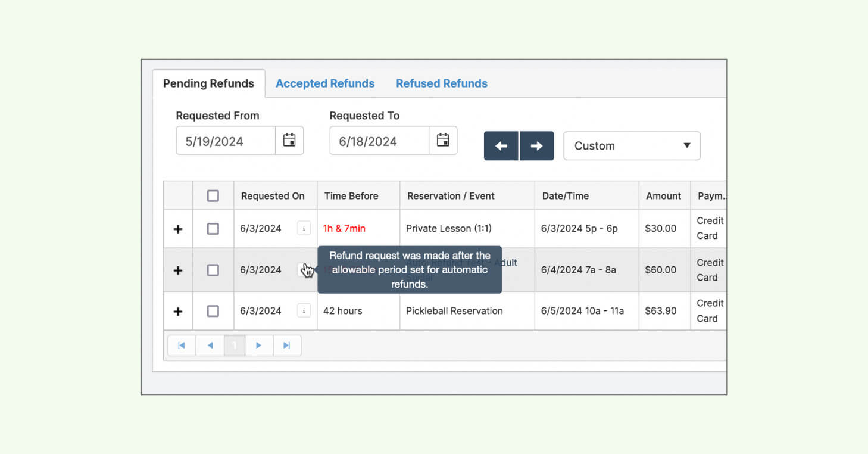Switch to the Refused Refunds tab
Image resolution: width=868 pixels, height=454 pixels.
442,83
